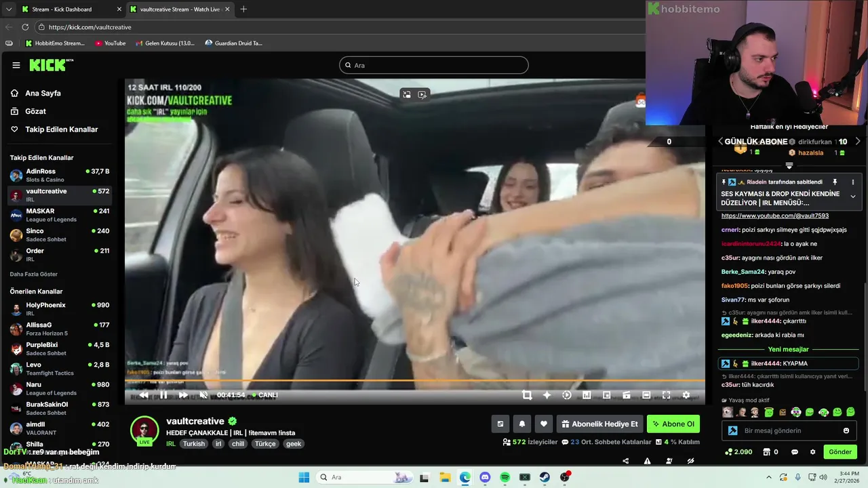Click the clip/crop icon in player

(x=527, y=395)
